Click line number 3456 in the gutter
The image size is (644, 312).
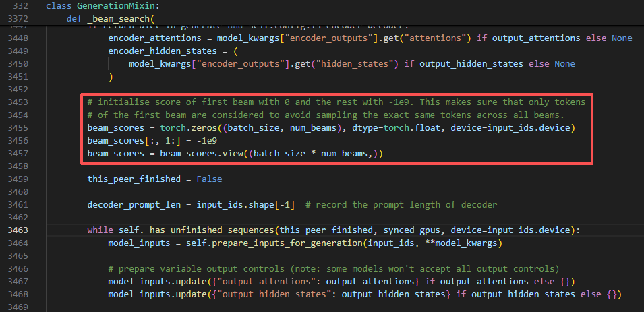click(x=18, y=140)
